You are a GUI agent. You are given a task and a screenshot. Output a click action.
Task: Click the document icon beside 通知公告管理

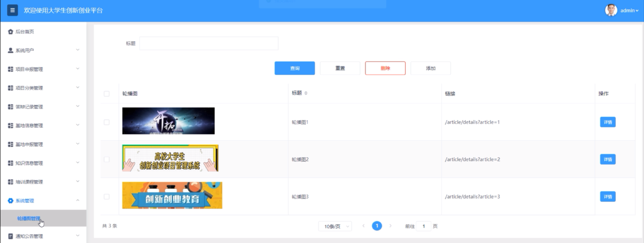[x=10, y=236]
